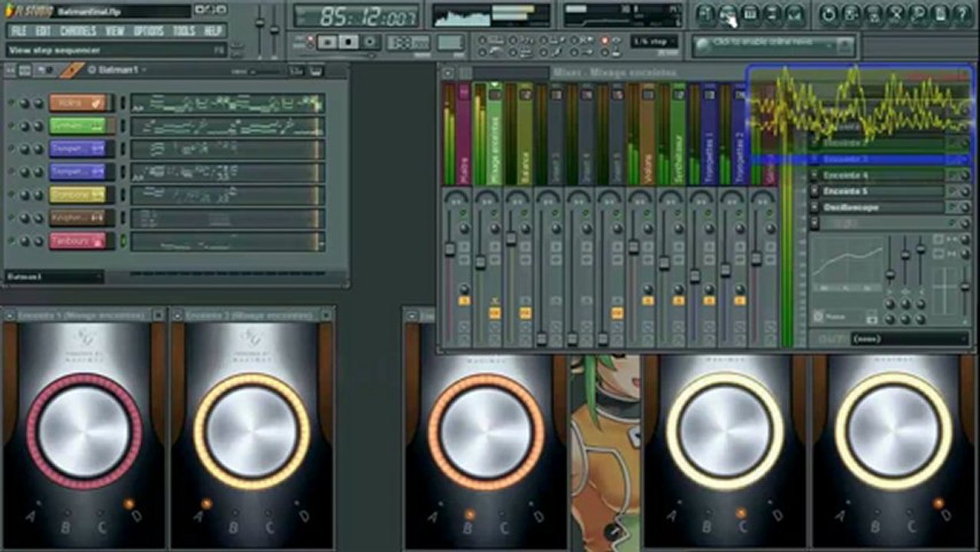Open the playlist view from the toolbar
Viewport: 980px width, 552px height.
pos(706,14)
